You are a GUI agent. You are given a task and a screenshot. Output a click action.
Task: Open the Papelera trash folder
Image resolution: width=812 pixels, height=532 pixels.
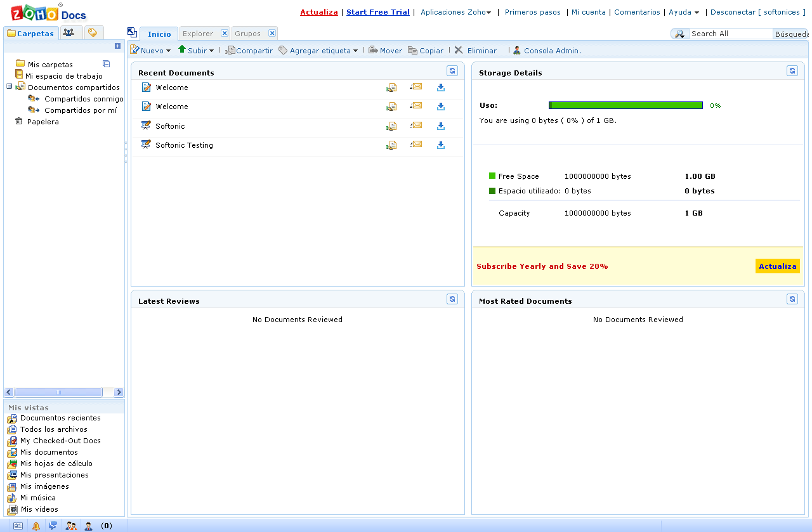(43, 122)
